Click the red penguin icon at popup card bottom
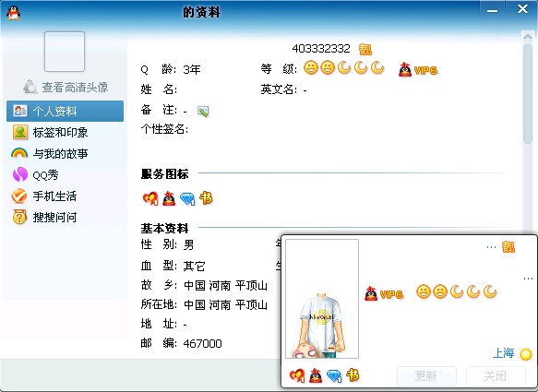This screenshot has width=538, height=392. (x=316, y=375)
